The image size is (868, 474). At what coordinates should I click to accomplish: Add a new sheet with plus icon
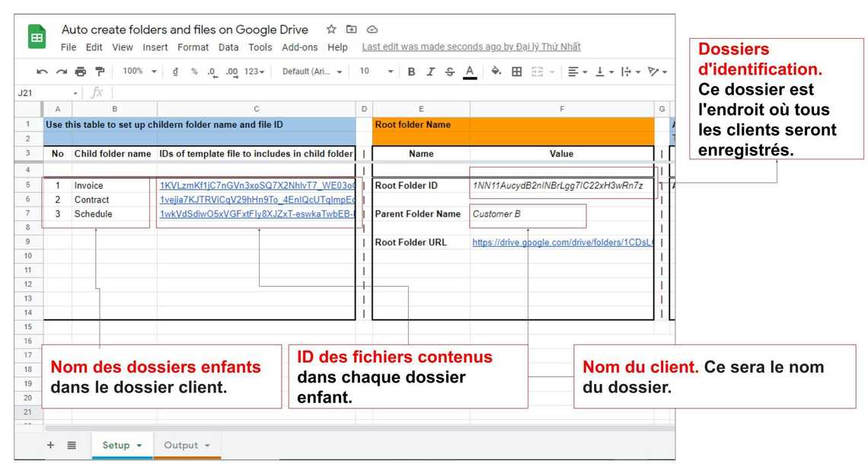51,445
